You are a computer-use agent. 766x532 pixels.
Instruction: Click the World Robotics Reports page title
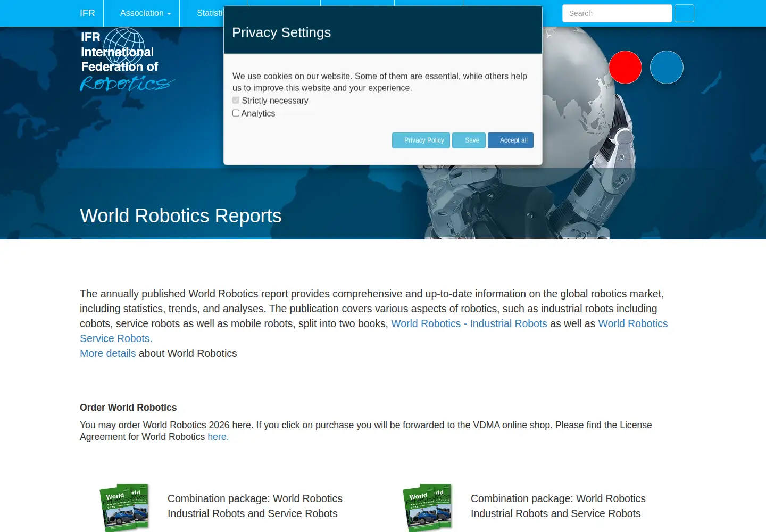(180, 216)
